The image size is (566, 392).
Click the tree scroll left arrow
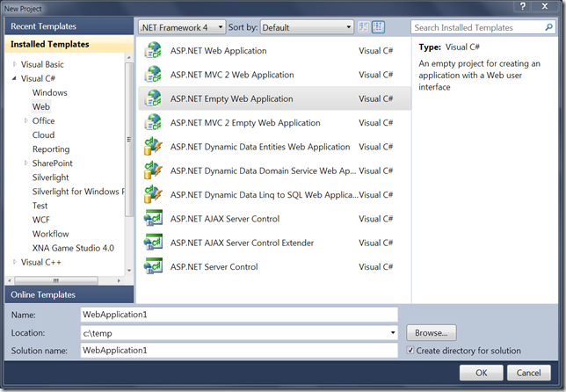[10, 280]
